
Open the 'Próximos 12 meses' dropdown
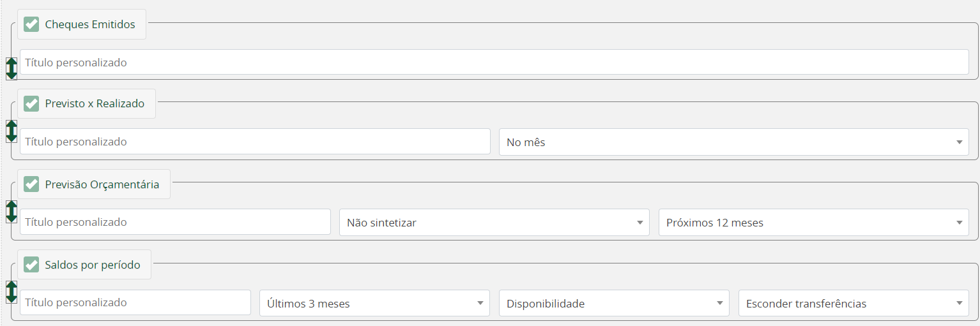(814, 222)
